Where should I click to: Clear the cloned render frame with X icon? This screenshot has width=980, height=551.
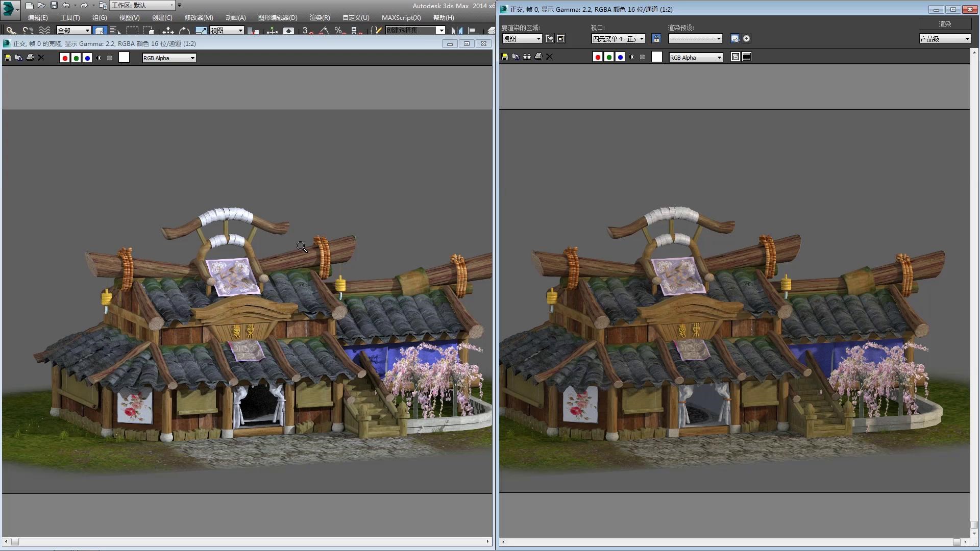[41, 58]
